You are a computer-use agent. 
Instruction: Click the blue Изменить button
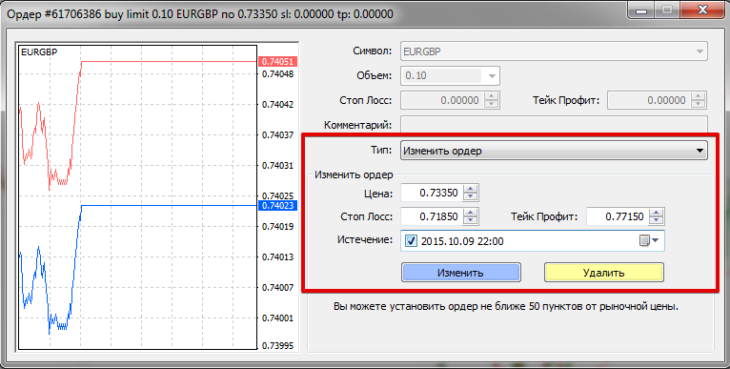(x=460, y=272)
